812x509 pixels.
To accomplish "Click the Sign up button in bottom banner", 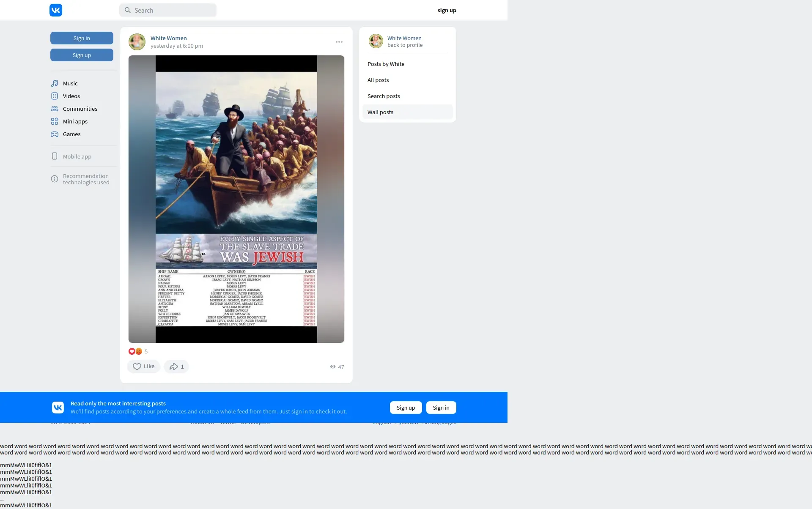I will pos(406,408).
